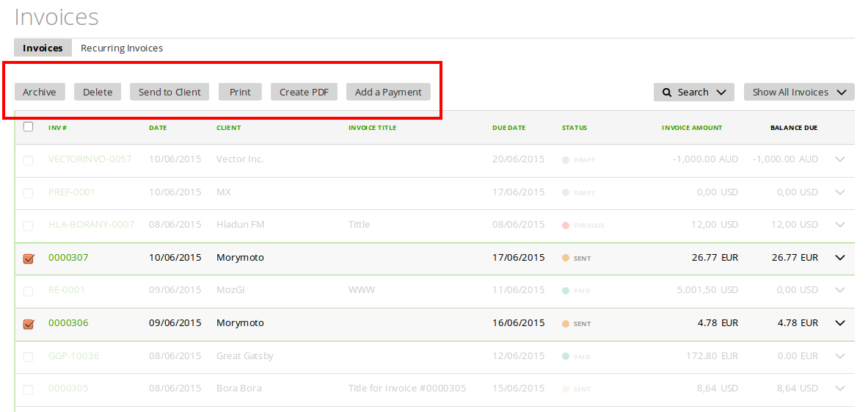
Task: Add a Payment to selected invoices
Action: tap(388, 92)
